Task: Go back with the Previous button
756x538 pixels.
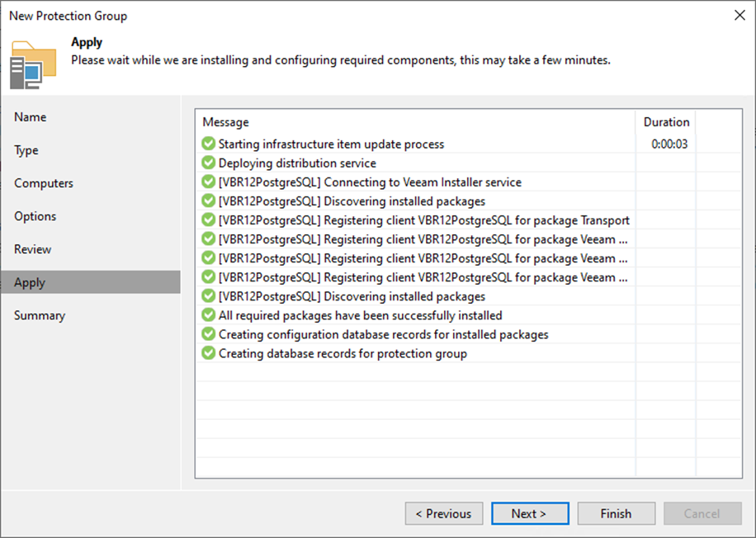Action: point(443,513)
